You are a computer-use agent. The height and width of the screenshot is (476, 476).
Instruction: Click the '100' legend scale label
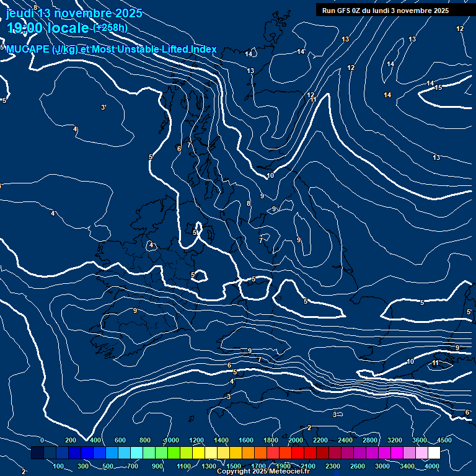click(58, 466)
